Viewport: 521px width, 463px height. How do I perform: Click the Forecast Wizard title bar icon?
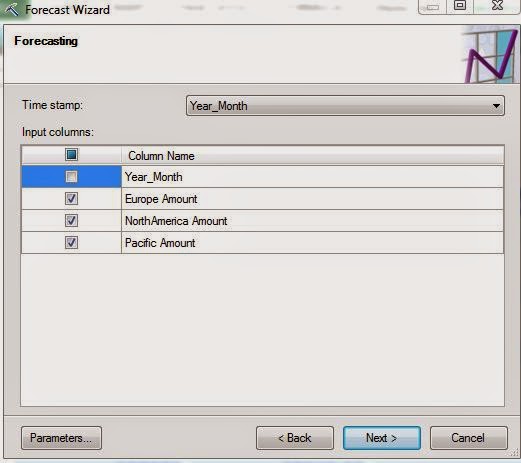coord(12,9)
